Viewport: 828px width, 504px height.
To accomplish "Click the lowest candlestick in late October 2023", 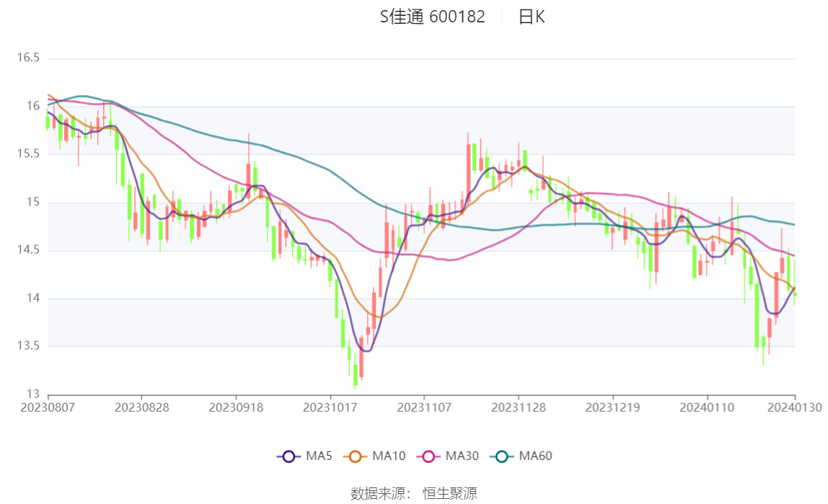I will click(356, 373).
